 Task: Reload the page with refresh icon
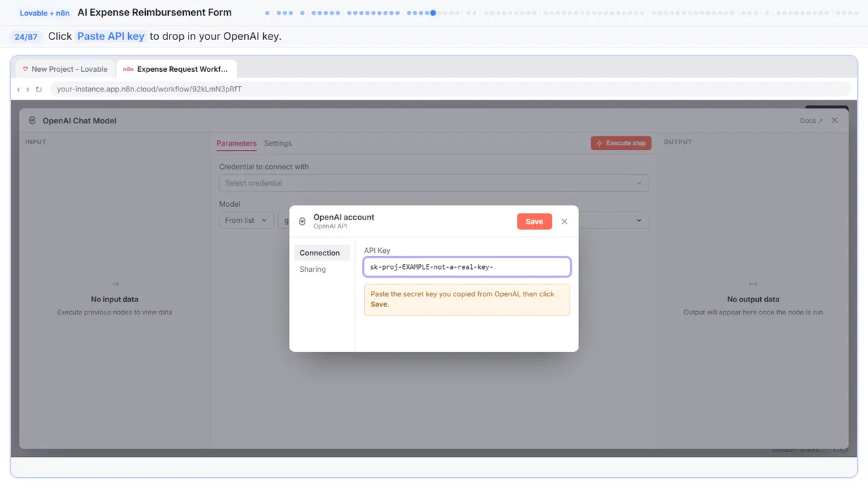pos(39,89)
